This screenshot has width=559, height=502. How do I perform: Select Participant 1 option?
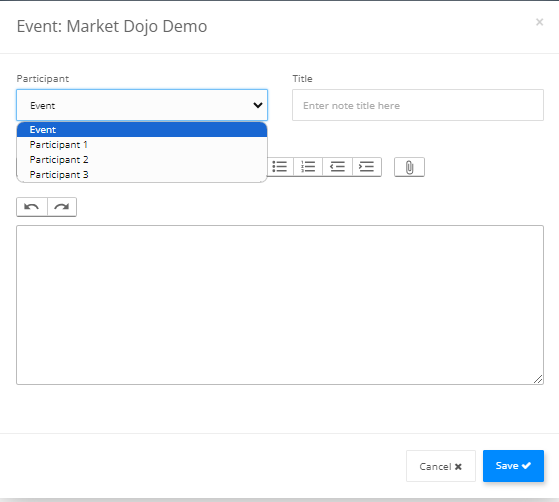(142, 145)
